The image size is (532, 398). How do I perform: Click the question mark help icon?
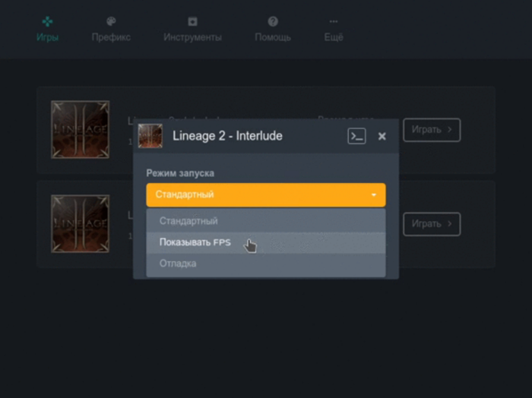click(x=273, y=21)
